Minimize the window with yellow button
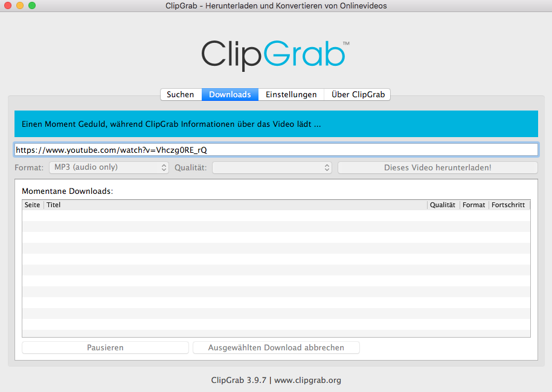 coord(20,5)
